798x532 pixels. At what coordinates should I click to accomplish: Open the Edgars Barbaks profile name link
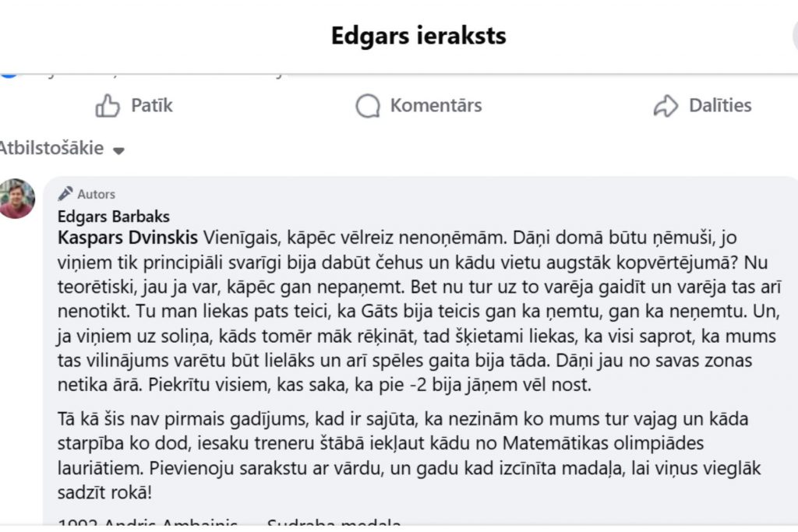(x=113, y=216)
